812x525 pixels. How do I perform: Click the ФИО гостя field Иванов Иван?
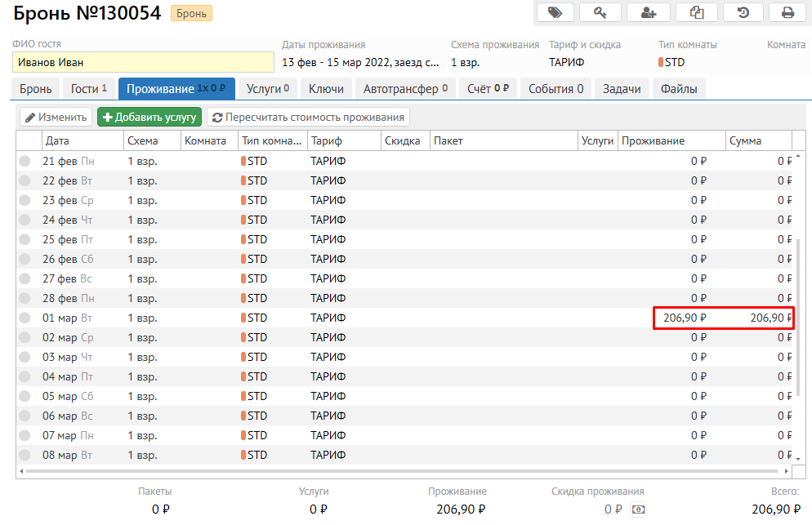143,62
